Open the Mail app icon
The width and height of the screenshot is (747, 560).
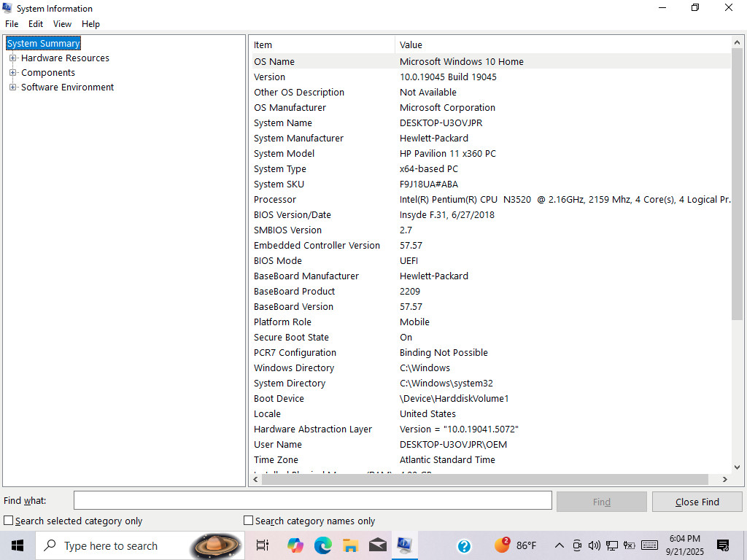[x=378, y=545]
